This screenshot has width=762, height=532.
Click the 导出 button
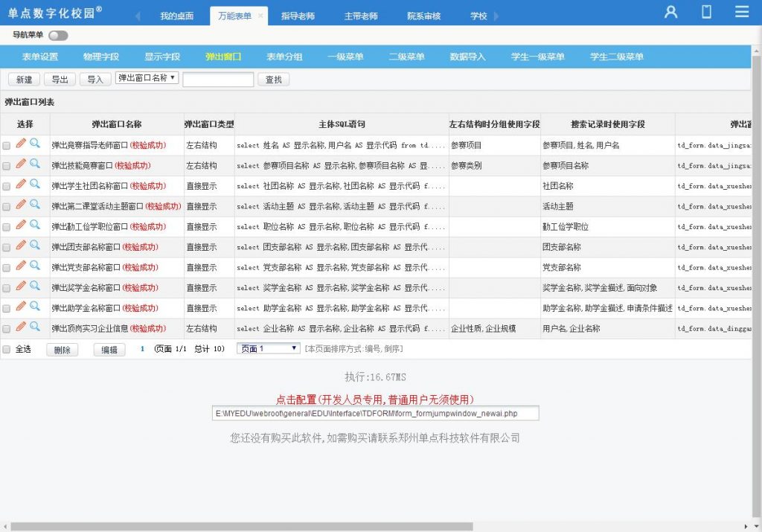[60, 79]
